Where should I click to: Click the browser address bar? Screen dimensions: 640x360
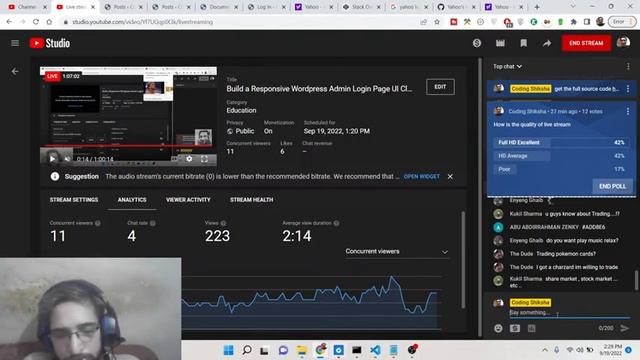[241, 22]
